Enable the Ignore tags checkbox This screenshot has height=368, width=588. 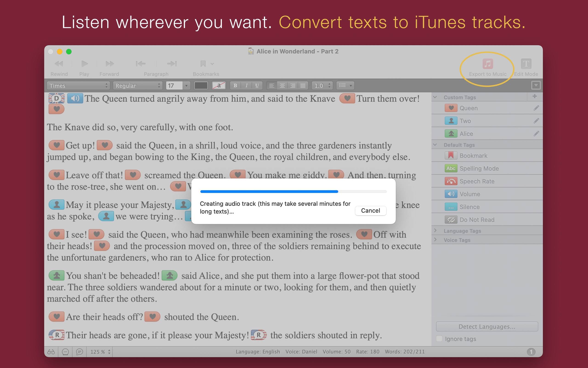pos(439,339)
